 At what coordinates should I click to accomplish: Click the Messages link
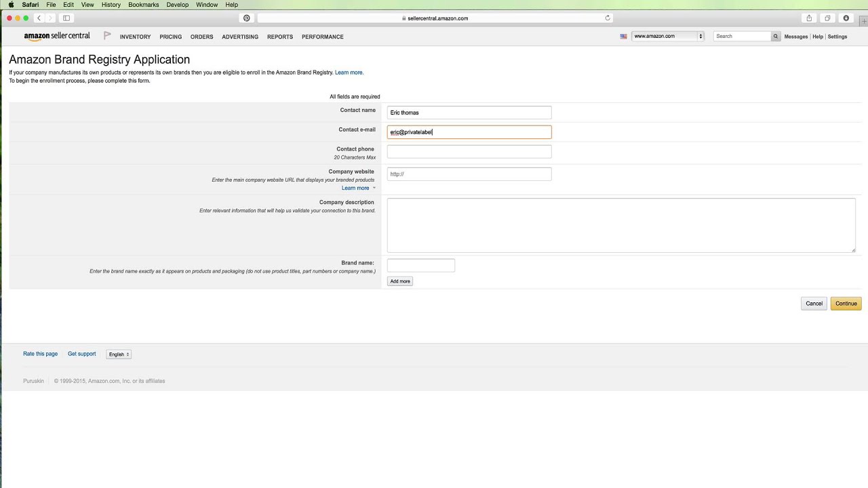(796, 37)
